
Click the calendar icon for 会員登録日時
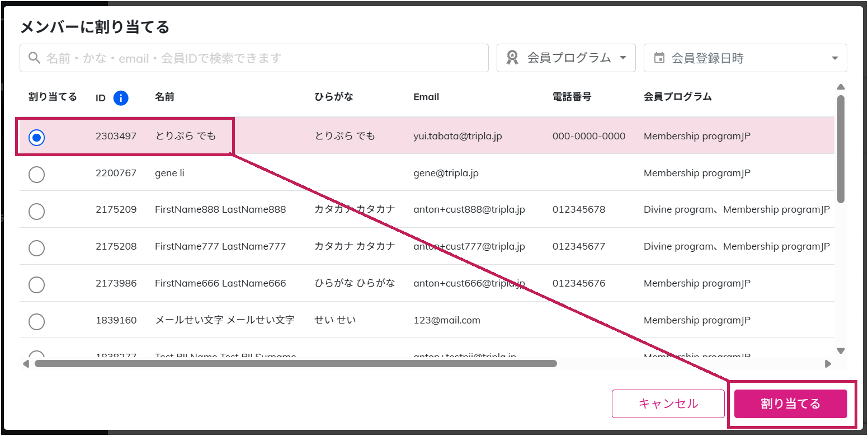coord(659,58)
